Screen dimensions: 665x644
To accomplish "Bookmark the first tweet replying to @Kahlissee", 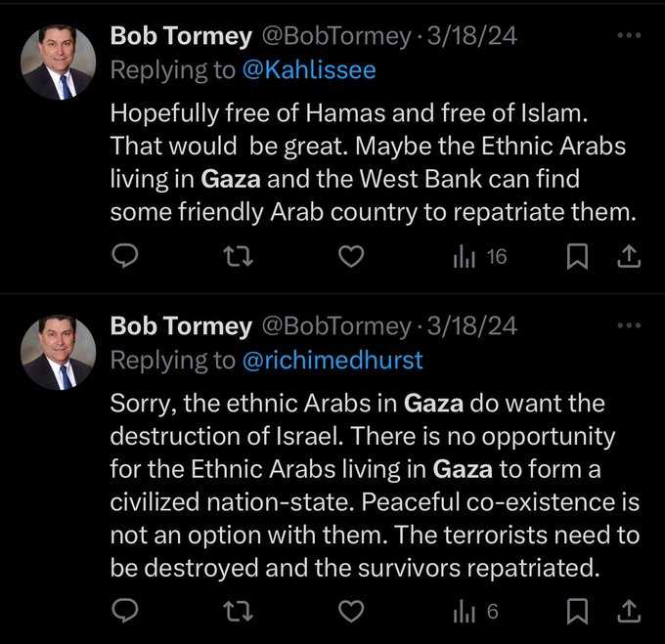I will pyautogui.click(x=578, y=257).
